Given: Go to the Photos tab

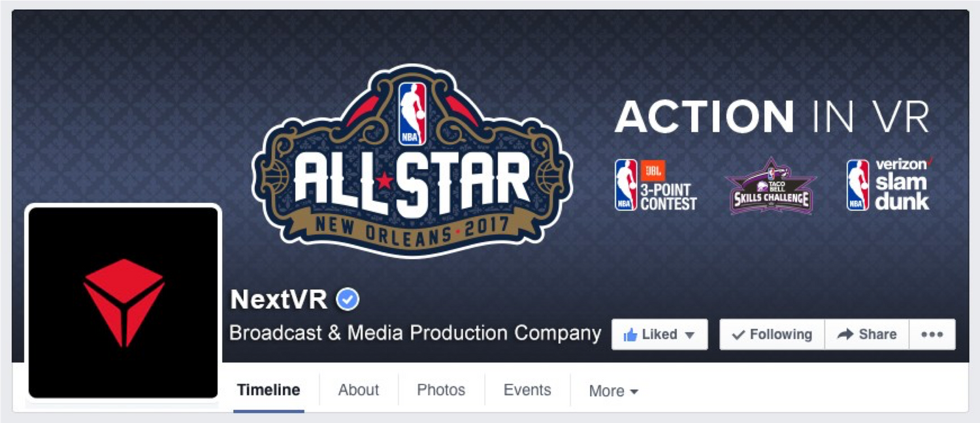Looking at the screenshot, I should (x=441, y=390).
